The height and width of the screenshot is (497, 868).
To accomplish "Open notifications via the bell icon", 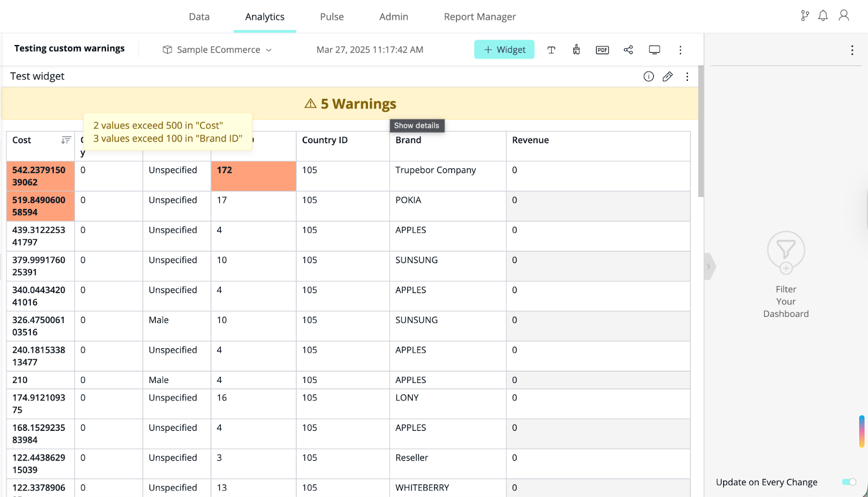I will pyautogui.click(x=822, y=15).
